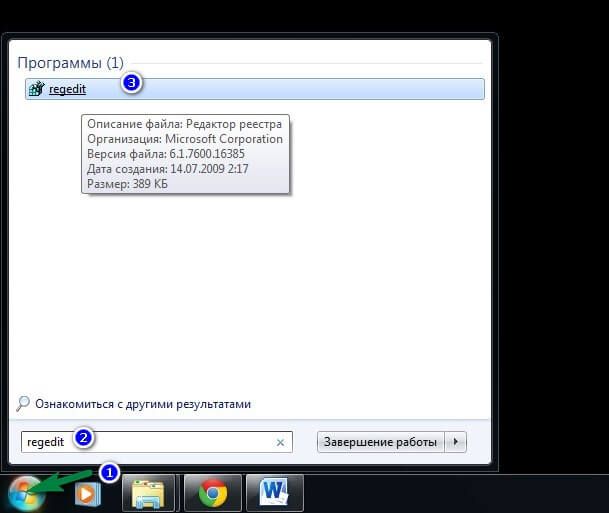This screenshot has height=513, width=609.
Task: Open Ознакомиться с другими результатами link
Action: [143, 404]
